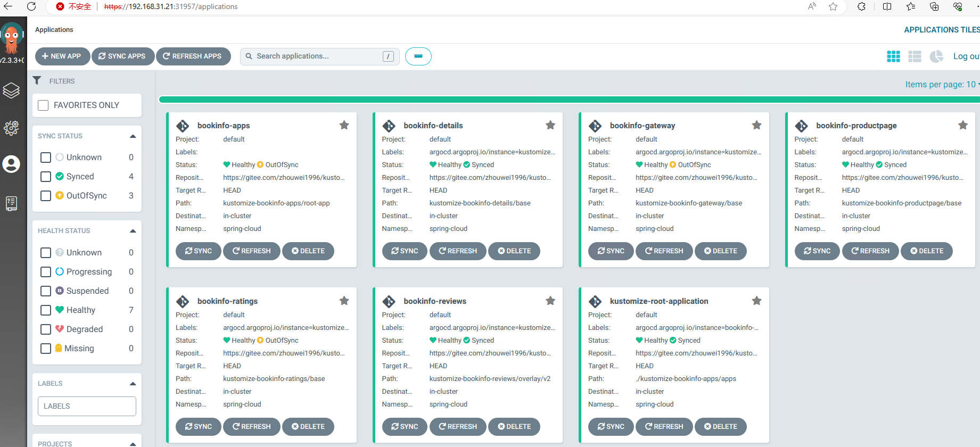This screenshot has width=980, height=447.
Task: Click the Applications breadcrumb title
Action: point(54,30)
